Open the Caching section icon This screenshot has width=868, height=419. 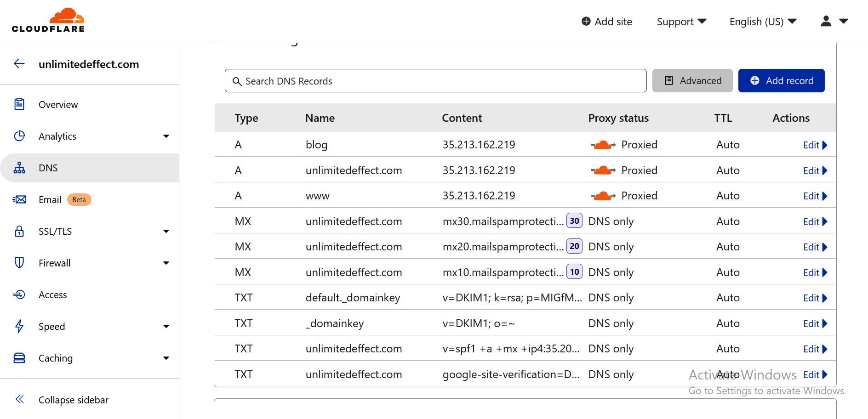point(19,358)
